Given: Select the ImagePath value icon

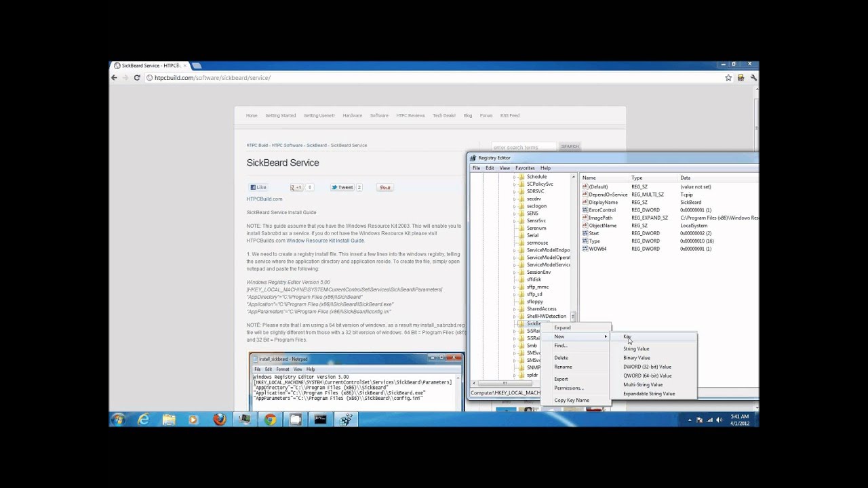Looking at the screenshot, I should pyautogui.click(x=585, y=218).
